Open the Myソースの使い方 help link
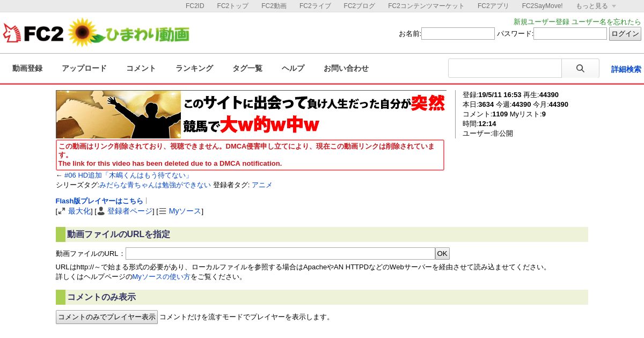The width and height of the screenshot is (644, 338). coord(162,277)
